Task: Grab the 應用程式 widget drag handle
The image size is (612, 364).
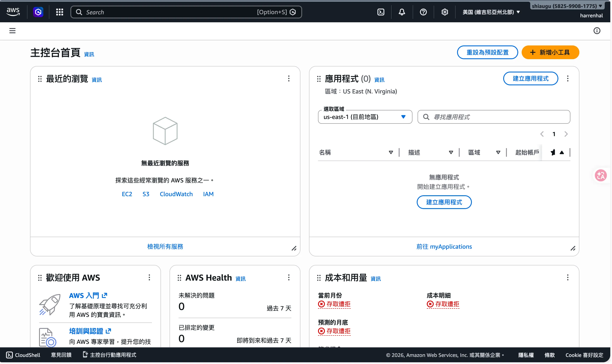Action: pyautogui.click(x=319, y=79)
